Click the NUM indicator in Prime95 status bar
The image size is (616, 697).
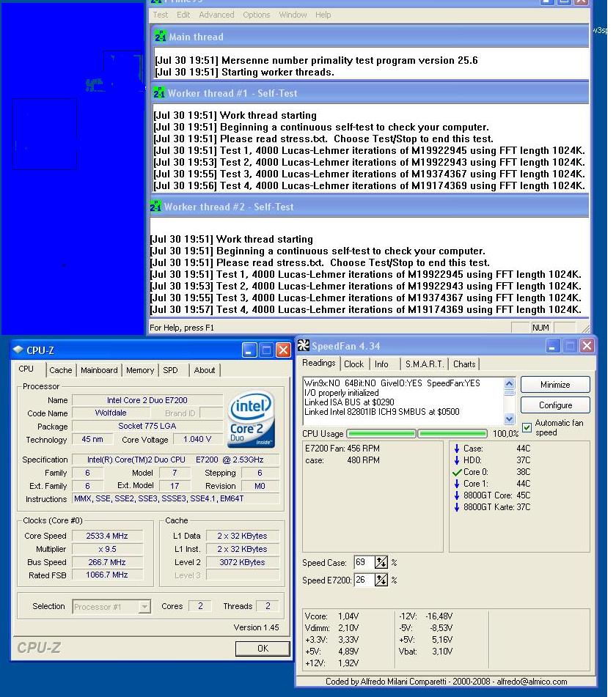pyautogui.click(x=540, y=328)
